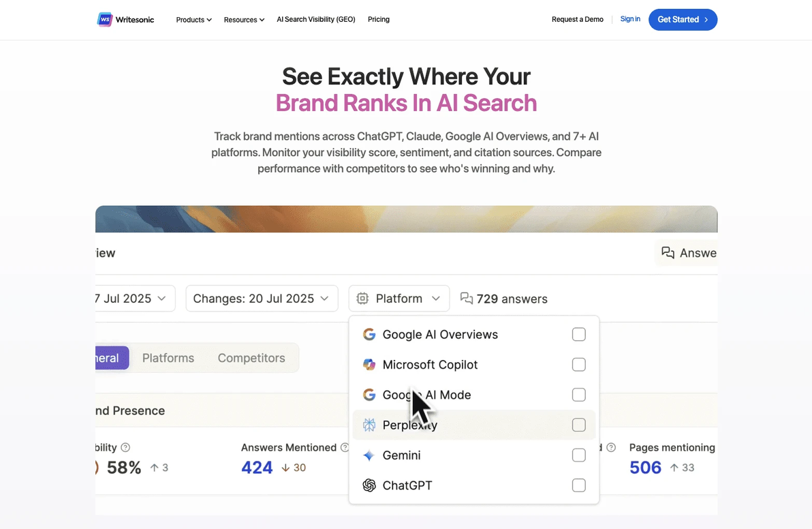The width and height of the screenshot is (812, 529).
Task: Open the Sign in link
Action: pos(629,19)
